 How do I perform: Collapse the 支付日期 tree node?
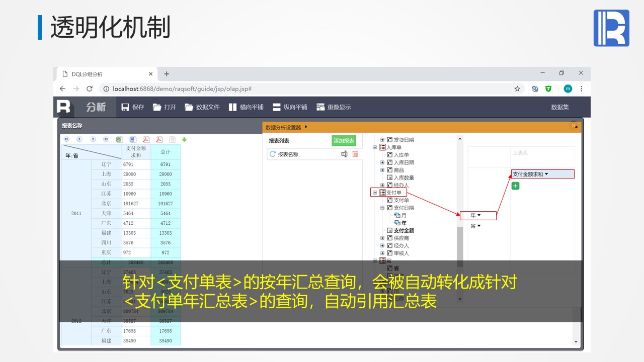tap(382, 208)
